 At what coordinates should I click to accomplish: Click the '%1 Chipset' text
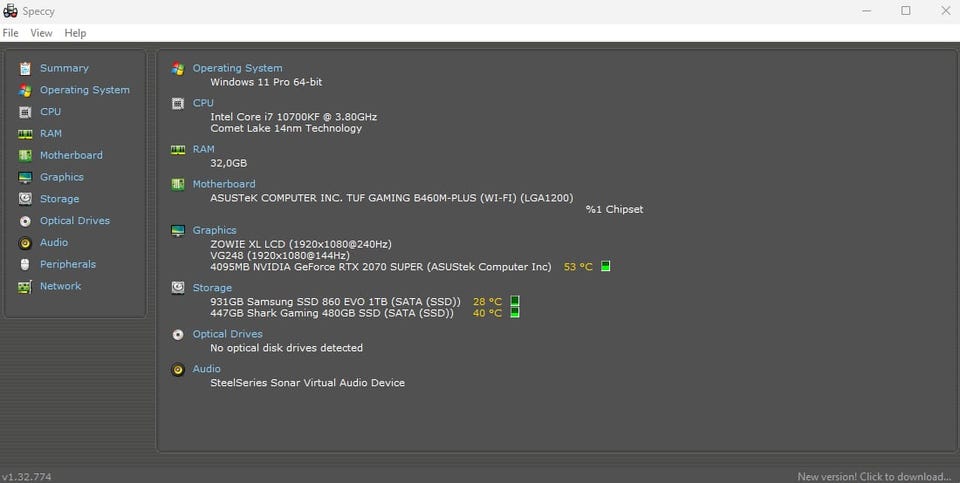pyautogui.click(x=614, y=209)
